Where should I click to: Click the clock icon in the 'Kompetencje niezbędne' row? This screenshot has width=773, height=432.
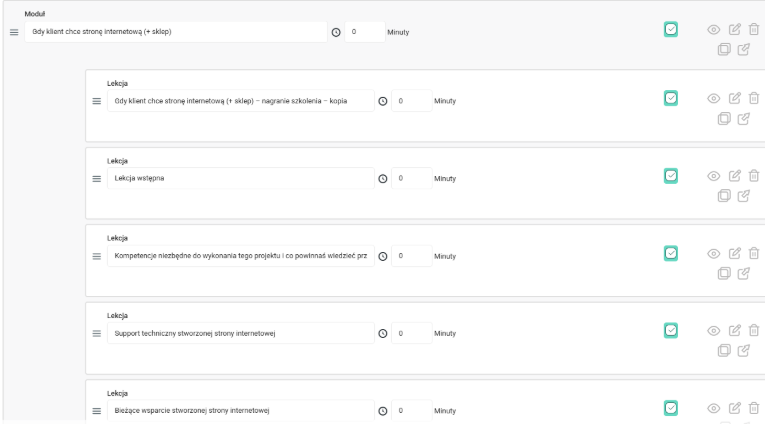point(382,256)
